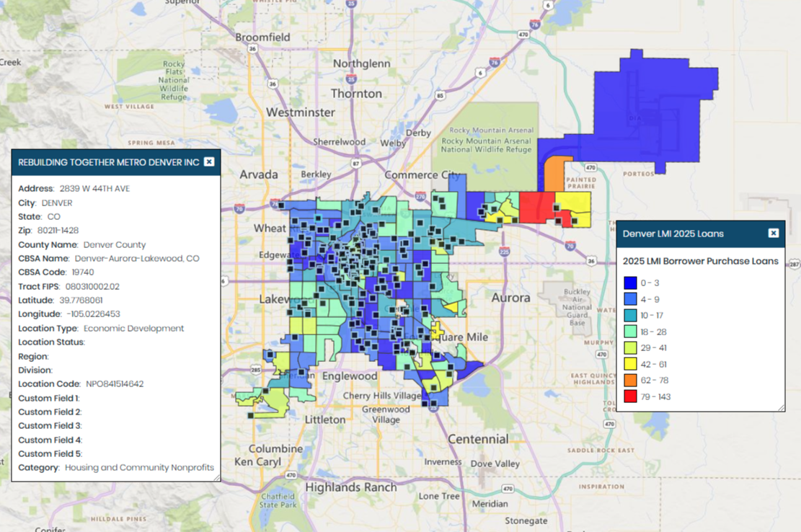
Task: Click the Lone Tree map label
Action: pos(439,496)
